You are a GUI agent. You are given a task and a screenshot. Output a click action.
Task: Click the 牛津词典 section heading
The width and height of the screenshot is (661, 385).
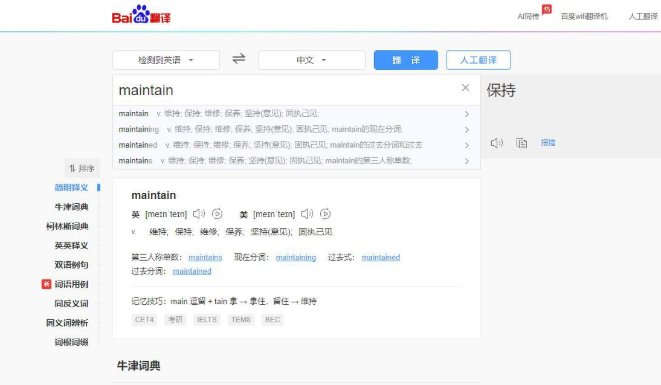(x=139, y=366)
